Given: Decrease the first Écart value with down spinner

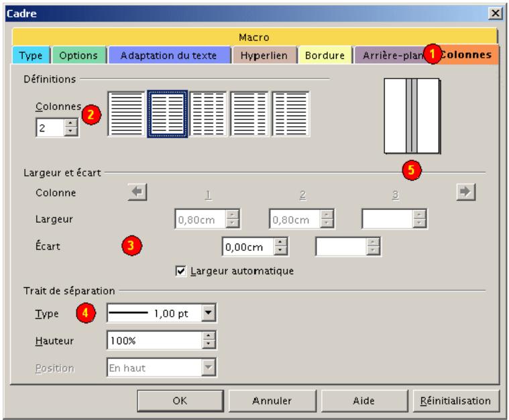Looking at the screenshot, I should [280, 251].
